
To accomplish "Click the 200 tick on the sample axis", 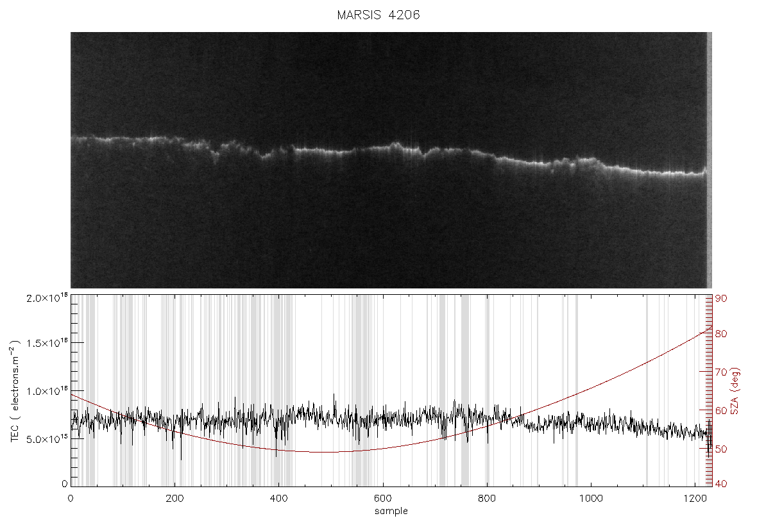I will click(174, 498).
